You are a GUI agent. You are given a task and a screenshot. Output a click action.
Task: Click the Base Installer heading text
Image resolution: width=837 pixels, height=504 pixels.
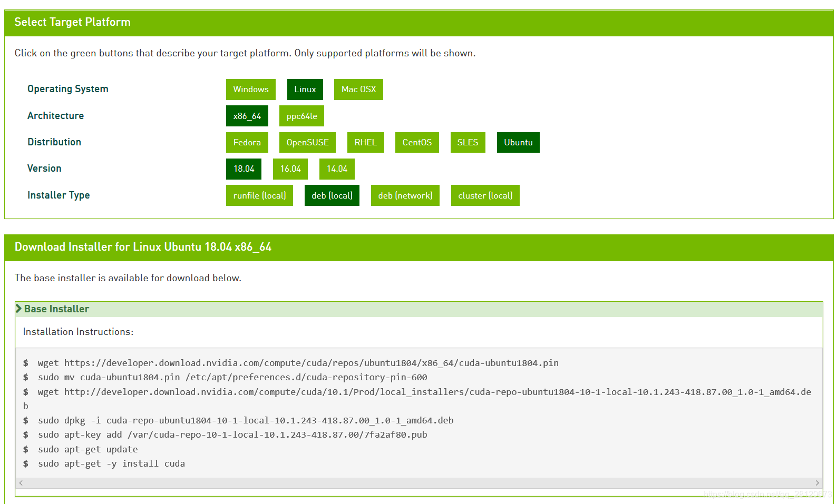pyautogui.click(x=56, y=309)
